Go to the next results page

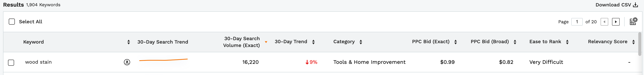pyautogui.click(x=616, y=22)
